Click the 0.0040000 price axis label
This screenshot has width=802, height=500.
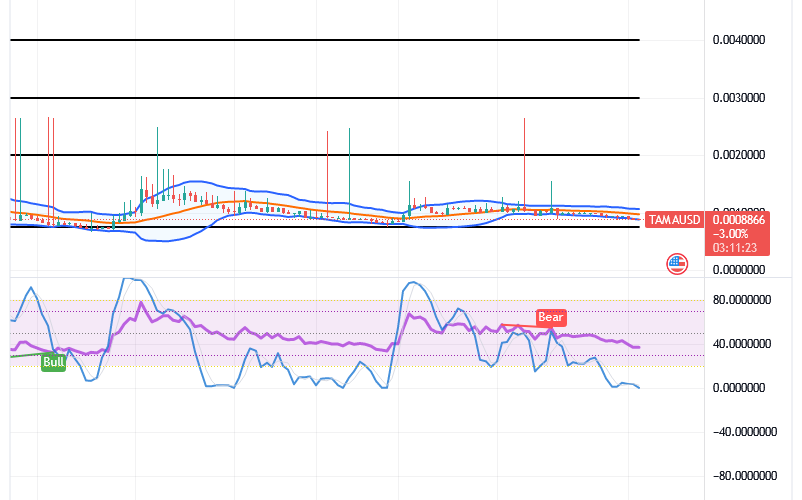[739, 40]
